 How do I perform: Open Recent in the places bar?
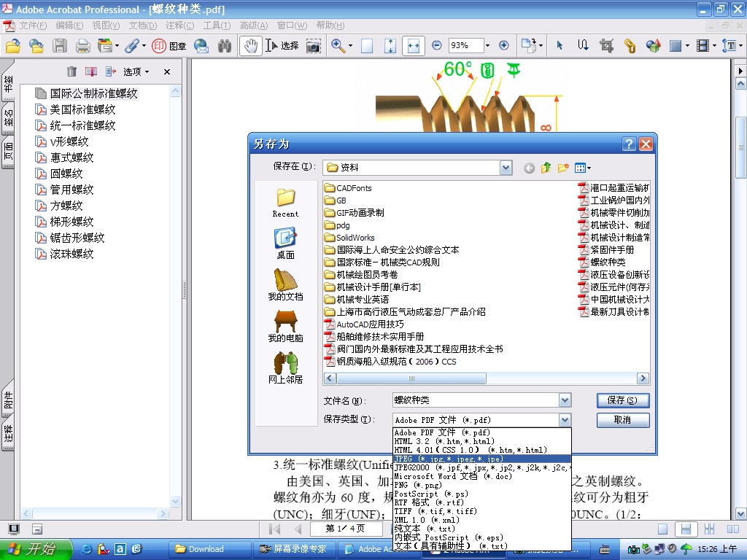coord(285,203)
